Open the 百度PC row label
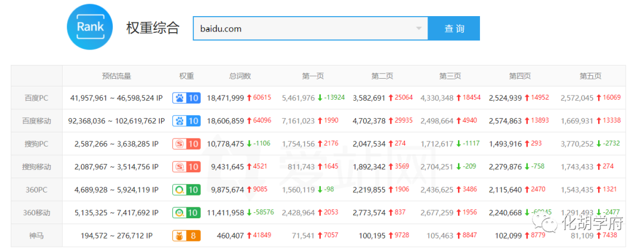 point(37,98)
